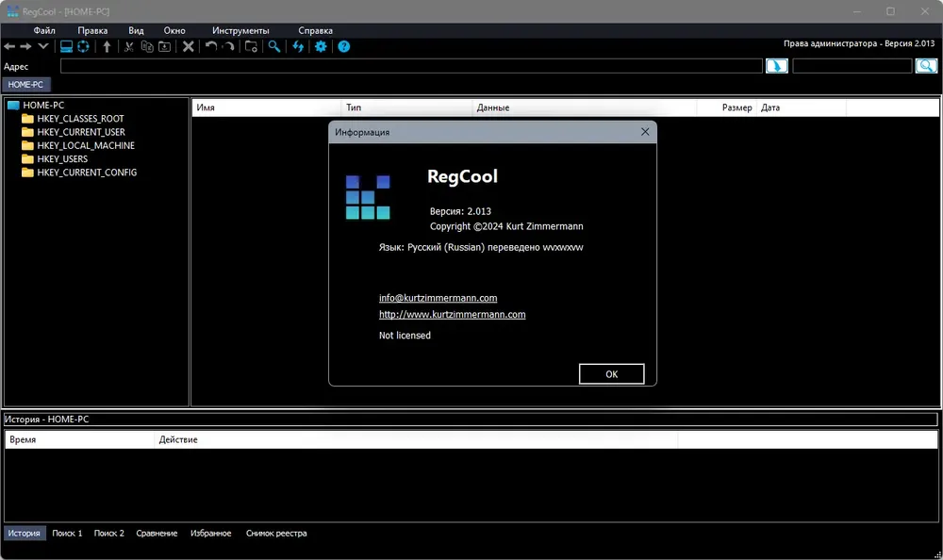Screen dimensions: 943x560
Task: Switch to the Избранное tab
Action: 210,533
